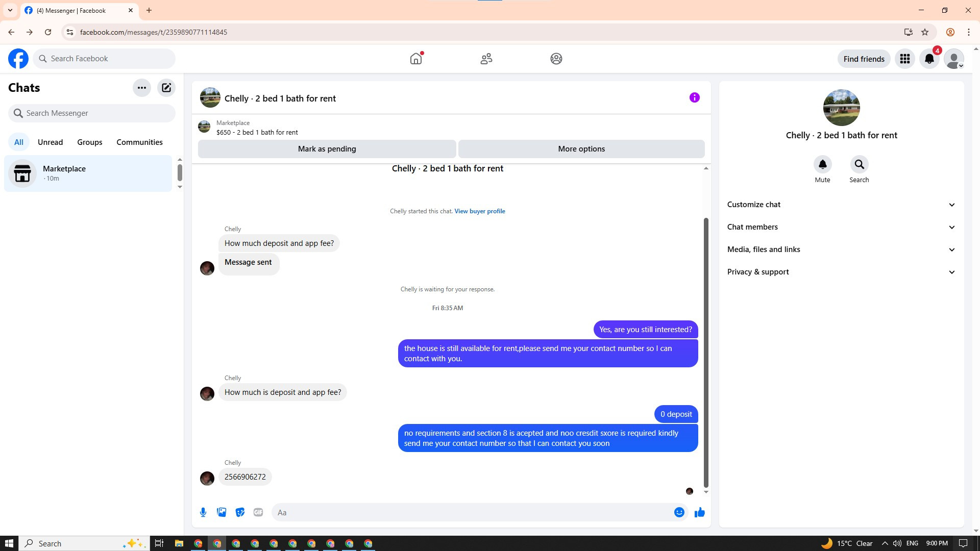
Task: Switch to the Messenger browser tab
Action: point(79,10)
